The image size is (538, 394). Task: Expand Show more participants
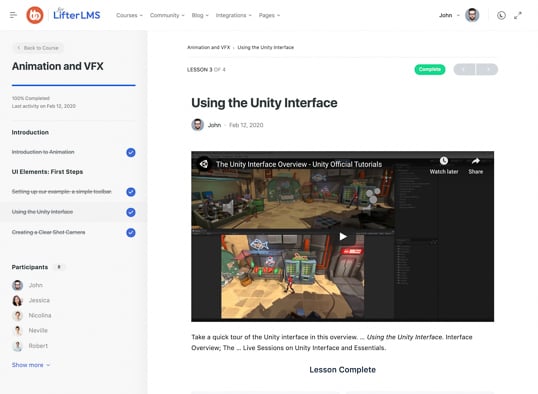point(31,365)
